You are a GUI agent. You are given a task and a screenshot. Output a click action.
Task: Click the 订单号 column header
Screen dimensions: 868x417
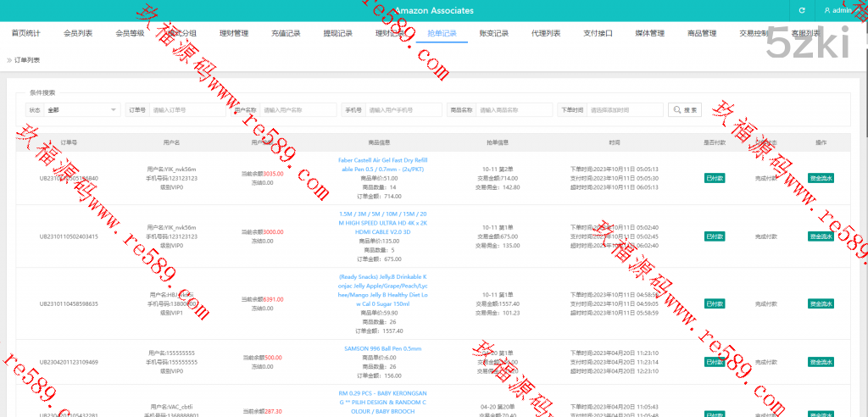[x=69, y=142]
